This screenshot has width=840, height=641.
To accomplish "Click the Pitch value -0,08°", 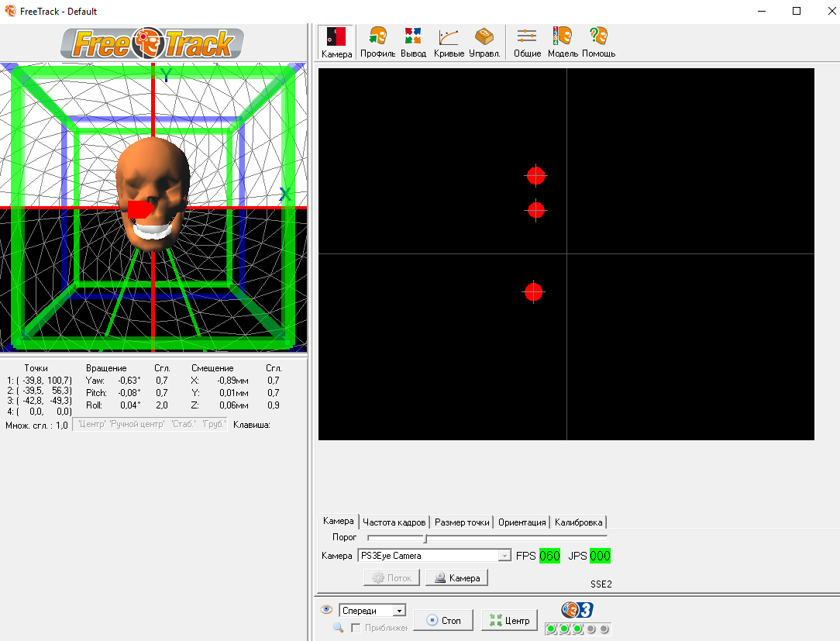I will [129, 393].
